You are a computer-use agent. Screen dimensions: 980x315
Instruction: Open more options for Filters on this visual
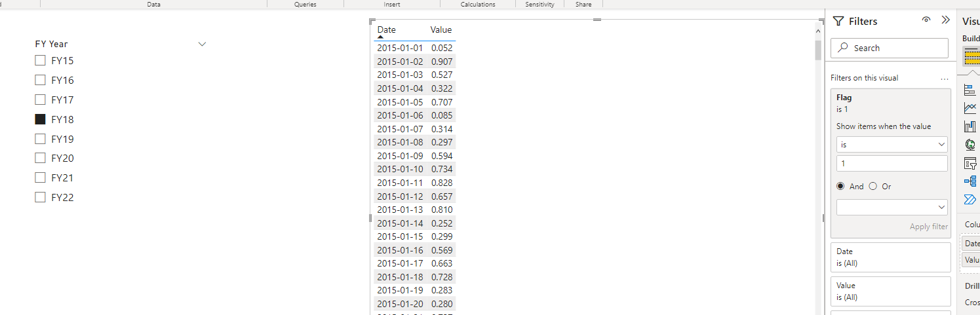coord(944,79)
